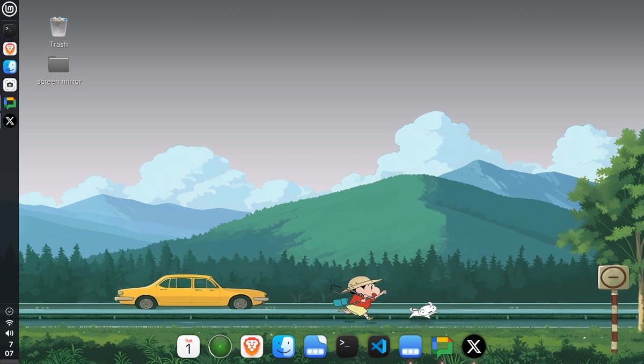Launch Brave browser from the bottom dock
Viewport: 644px width, 364px height.
click(252, 346)
